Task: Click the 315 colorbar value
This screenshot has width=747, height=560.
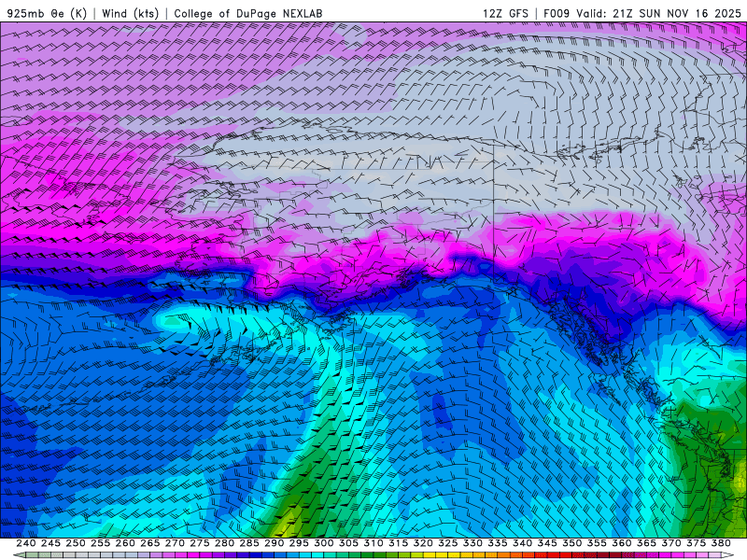Action: click(399, 543)
